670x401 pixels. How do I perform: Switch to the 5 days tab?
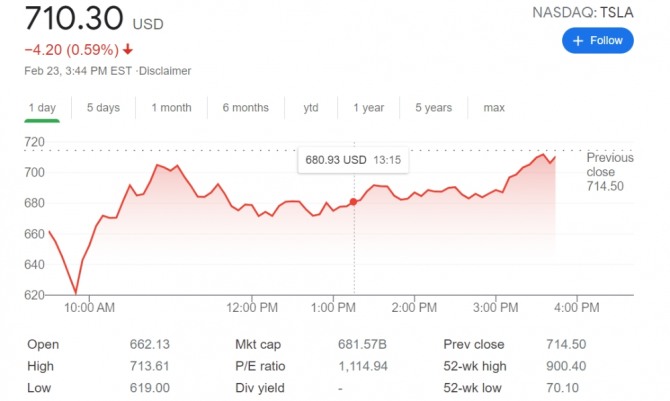pos(103,107)
